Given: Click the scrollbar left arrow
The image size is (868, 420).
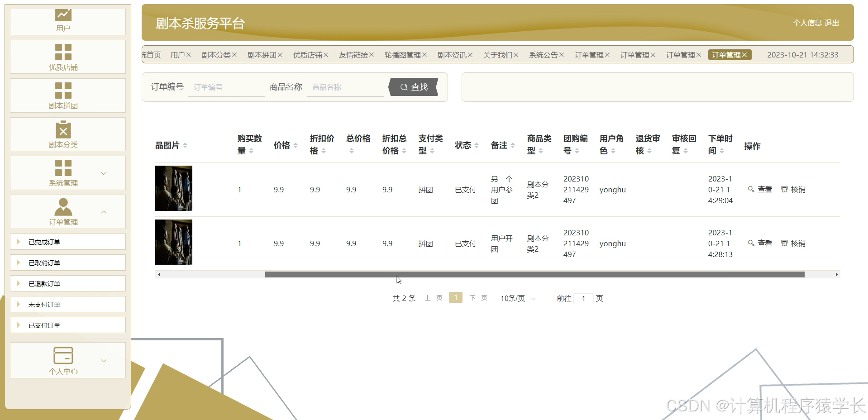Looking at the screenshot, I should (158, 274).
